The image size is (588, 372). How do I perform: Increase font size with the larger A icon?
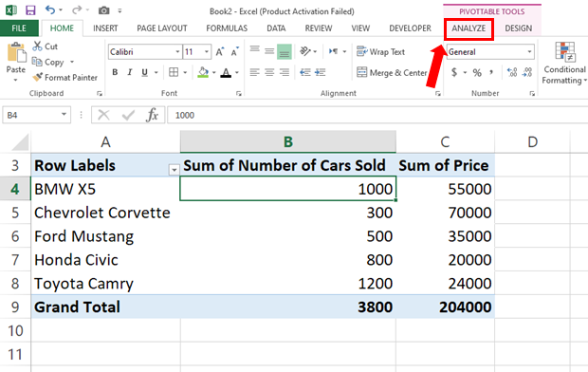[x=220, y=52]
